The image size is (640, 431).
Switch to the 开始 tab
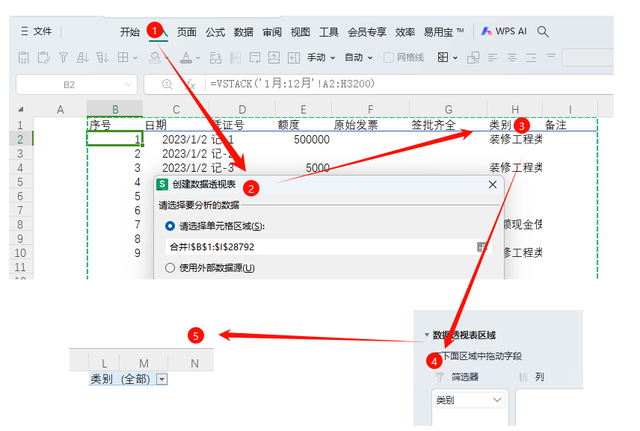click(130, 32)
